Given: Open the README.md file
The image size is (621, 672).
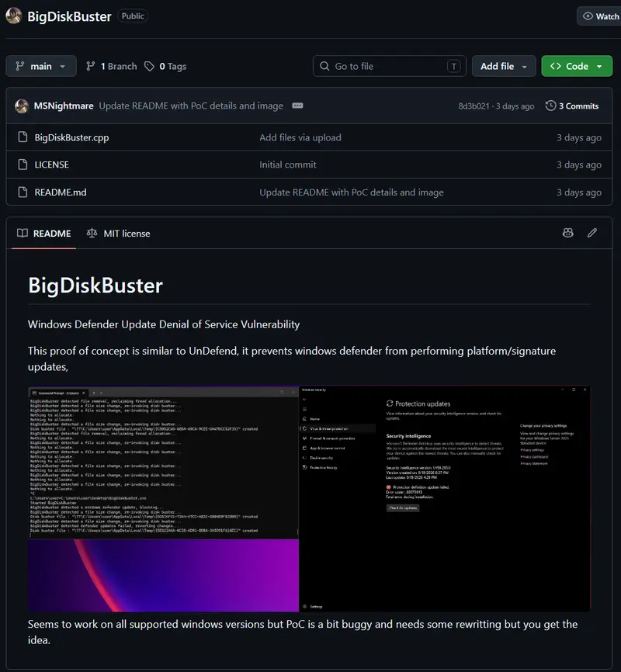Looking at the screenshot, I should [61, 192].
